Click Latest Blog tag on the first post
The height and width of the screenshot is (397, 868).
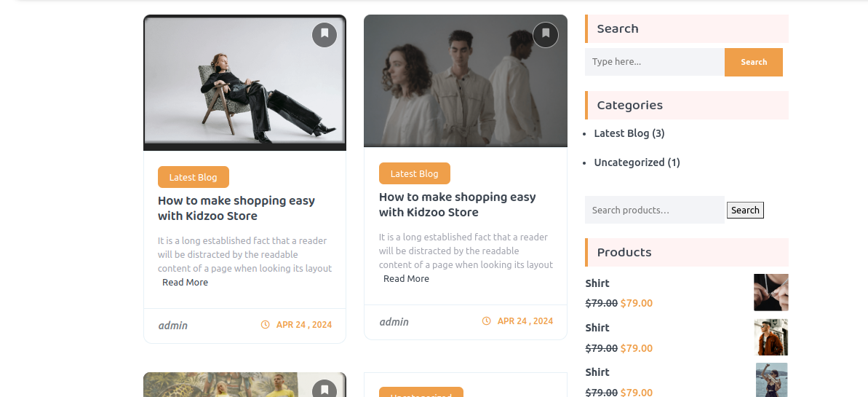tap(193, 177)
